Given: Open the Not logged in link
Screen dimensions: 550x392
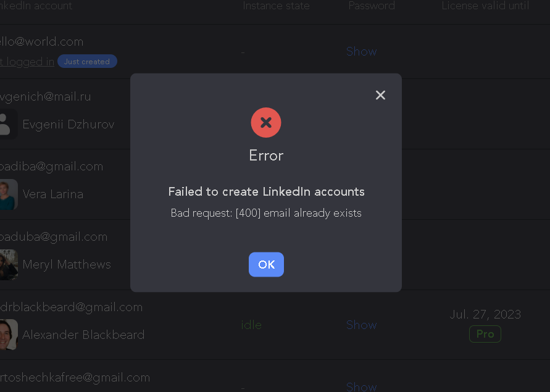Looking at the screenshot, I should pyautogui.click(x=27, y=62).
